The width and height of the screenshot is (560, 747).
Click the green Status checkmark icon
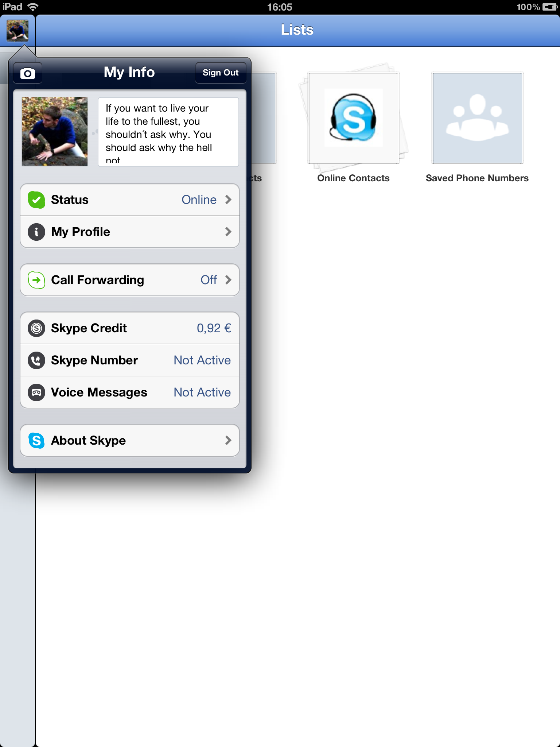pyautogui.click(x=36, y=200)
